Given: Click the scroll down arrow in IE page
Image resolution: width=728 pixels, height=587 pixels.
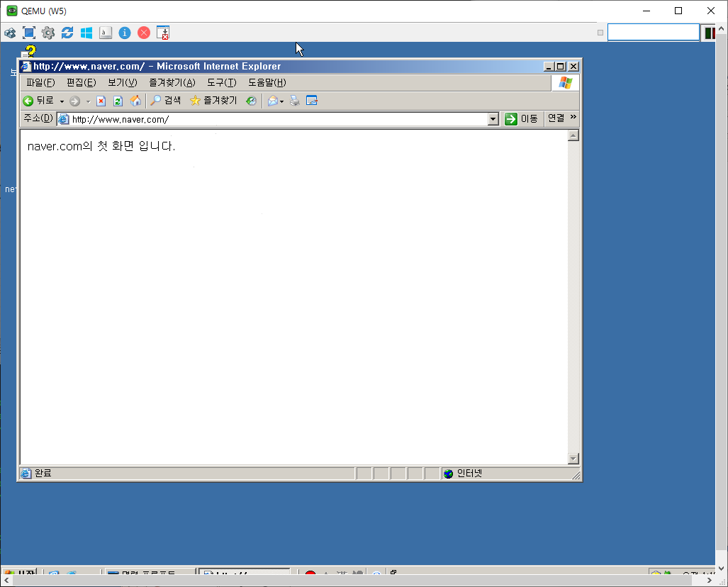Looking at the screenshot, I should point(573,459).
